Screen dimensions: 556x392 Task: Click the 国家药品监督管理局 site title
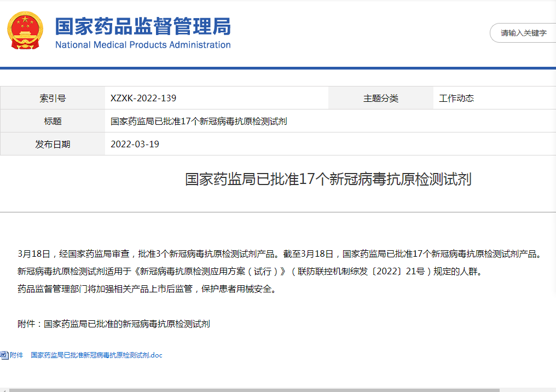(x=143, y=26)
